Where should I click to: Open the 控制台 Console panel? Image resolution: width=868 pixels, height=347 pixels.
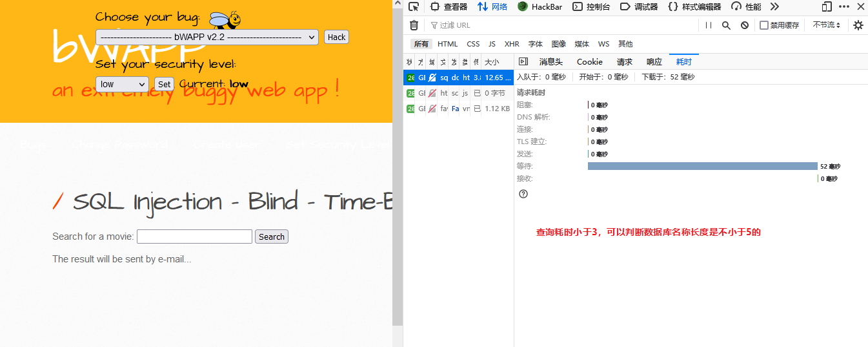click(591, 6)
